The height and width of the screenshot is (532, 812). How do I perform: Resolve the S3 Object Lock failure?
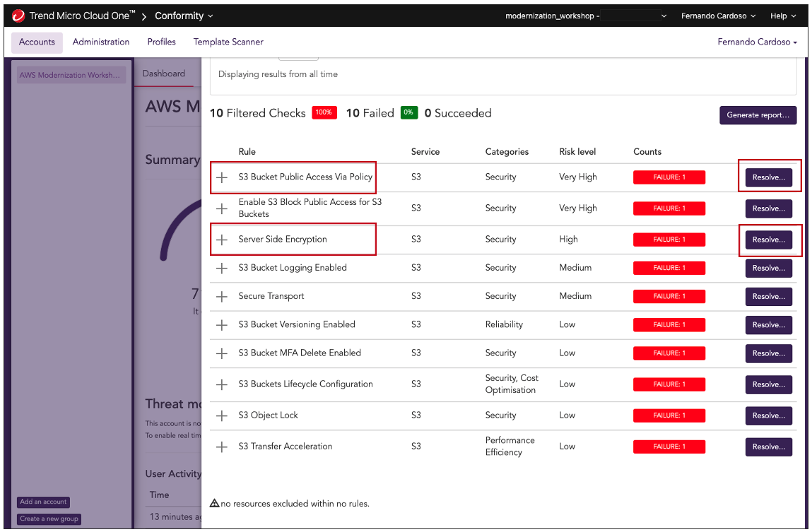tap(768, 415)
